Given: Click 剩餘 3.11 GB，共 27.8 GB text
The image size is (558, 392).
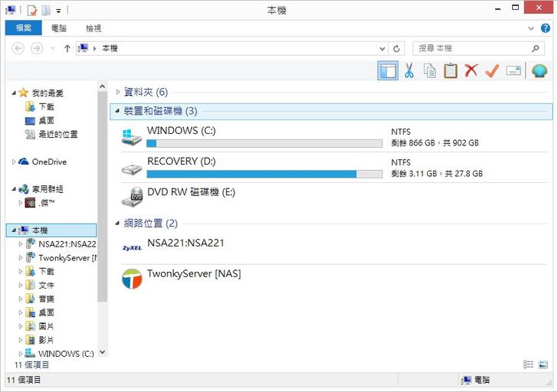Looking at the screenshot, I should pyautogui.click(x=437, y=174).
